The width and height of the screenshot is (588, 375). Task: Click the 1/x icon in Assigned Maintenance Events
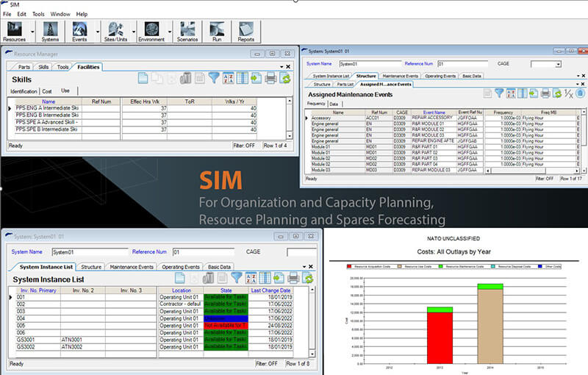pyautogui.click(x=568, y=93)
